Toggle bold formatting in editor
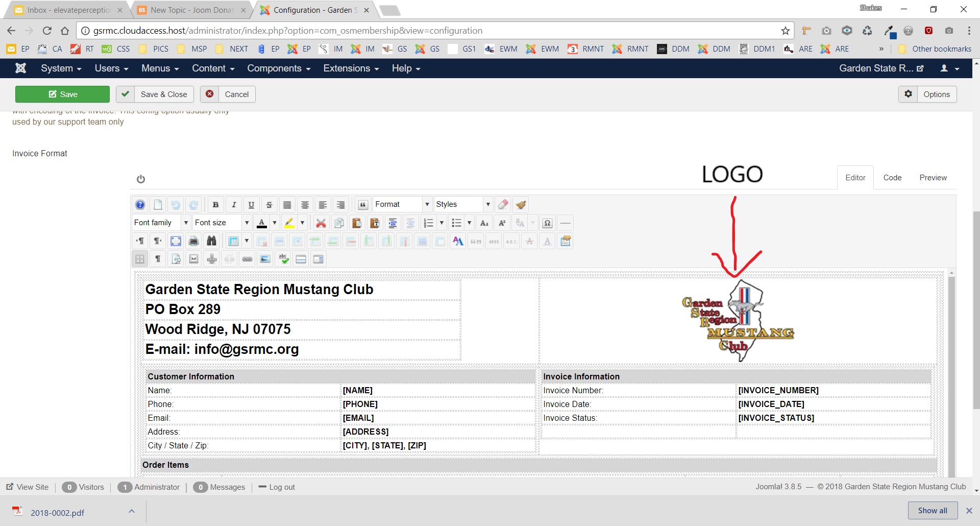980x526 pixels. (215, 205)
